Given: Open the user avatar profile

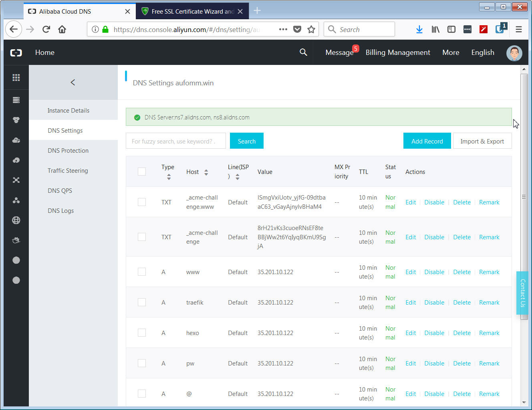Looking at the screenshot, I should click(514, 53).
